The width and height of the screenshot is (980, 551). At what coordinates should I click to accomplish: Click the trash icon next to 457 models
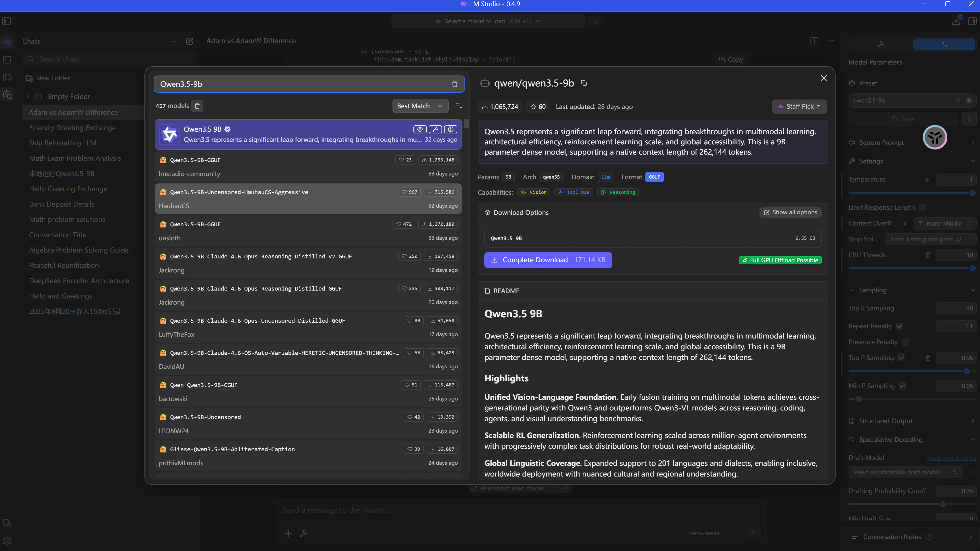click(198, 106)
